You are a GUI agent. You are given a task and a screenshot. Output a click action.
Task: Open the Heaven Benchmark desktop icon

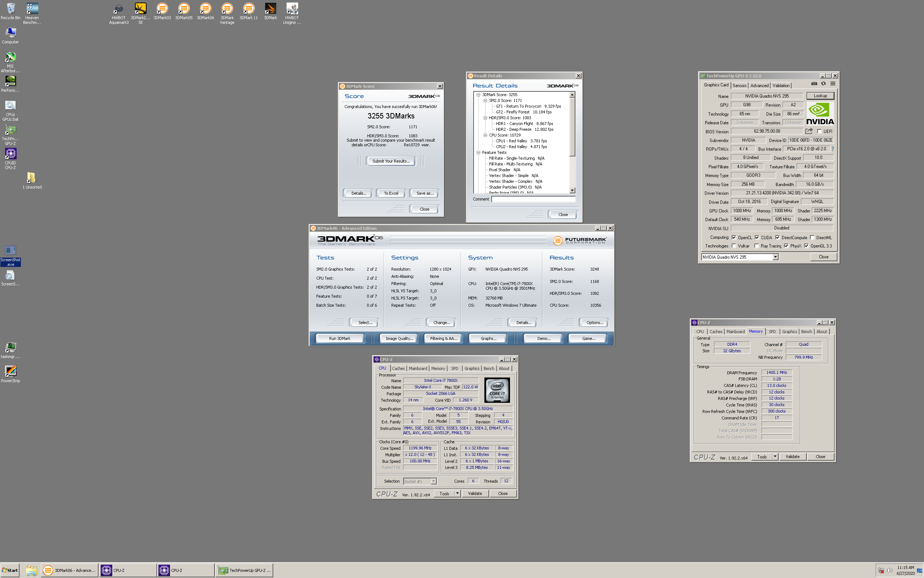pos(32,13)
